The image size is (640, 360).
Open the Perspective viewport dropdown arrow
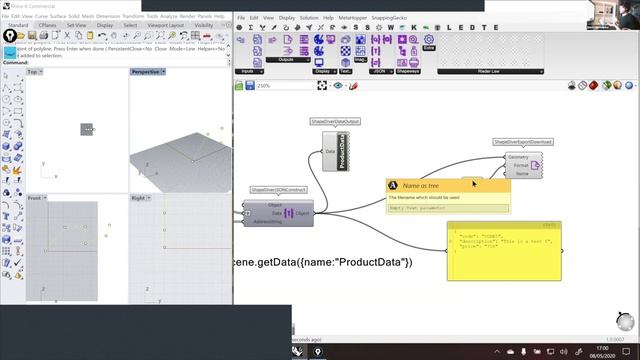(x=163, y=72)
